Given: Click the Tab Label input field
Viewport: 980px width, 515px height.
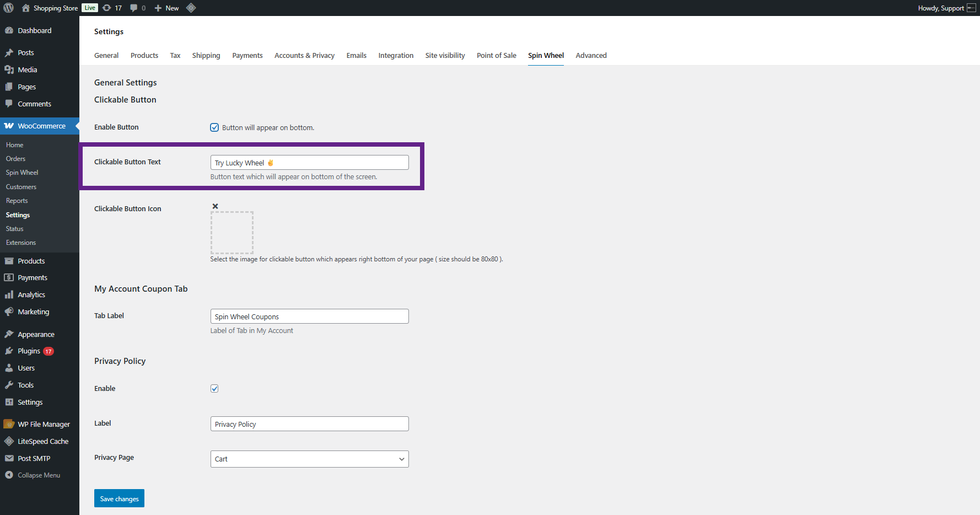Looking at the screenshot, I should 309,316.
